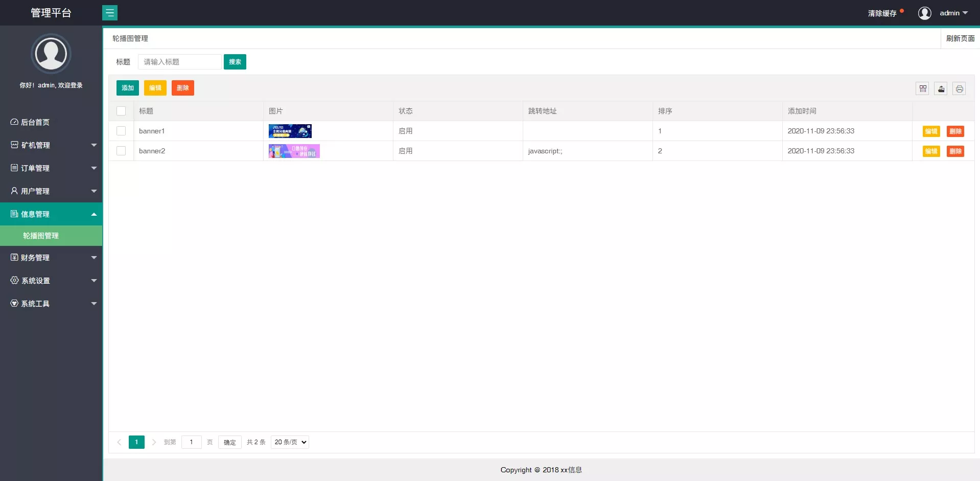Click the 系统设置 gear icon

[14, 280]
